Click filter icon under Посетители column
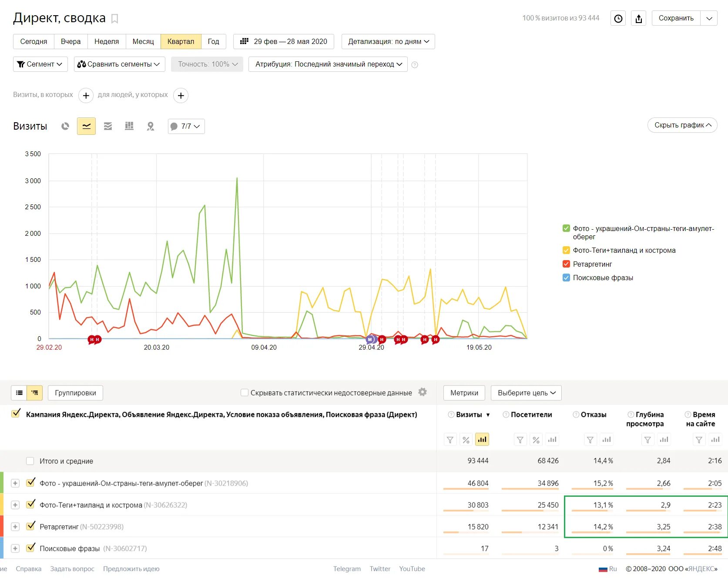728x579 pixels. pos(520,440)
